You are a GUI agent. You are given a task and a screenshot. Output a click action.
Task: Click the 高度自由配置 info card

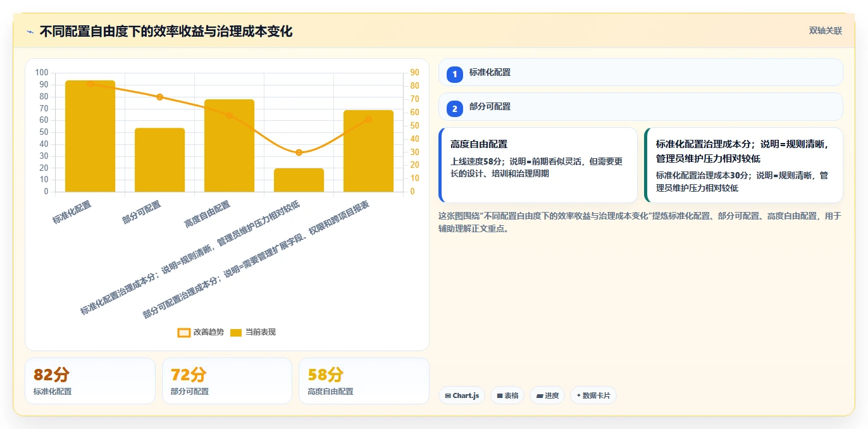538,165
